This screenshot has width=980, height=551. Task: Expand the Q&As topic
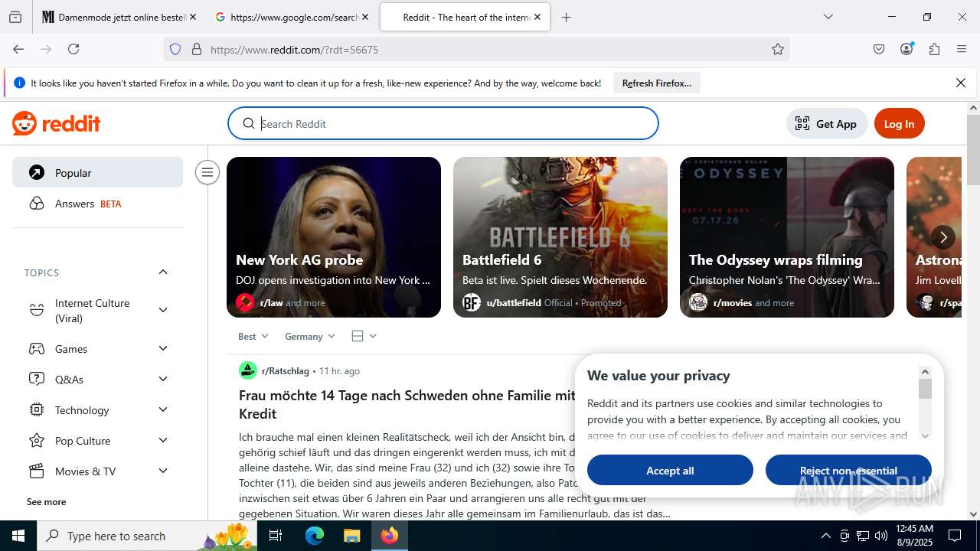pos(162,379)
